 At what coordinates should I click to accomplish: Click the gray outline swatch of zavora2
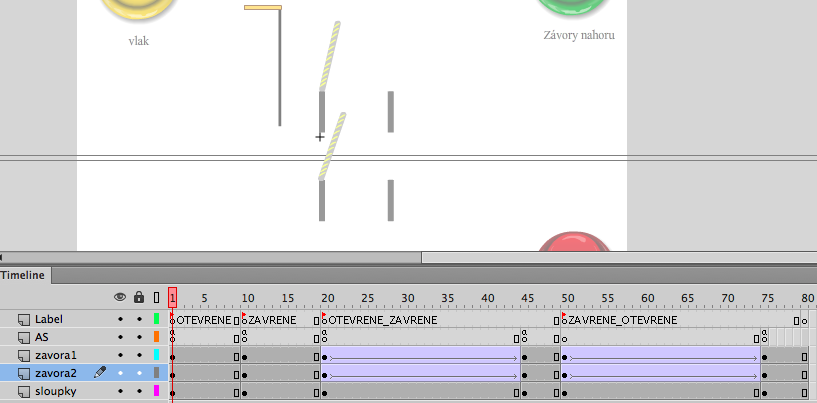(x=156, y=373)
